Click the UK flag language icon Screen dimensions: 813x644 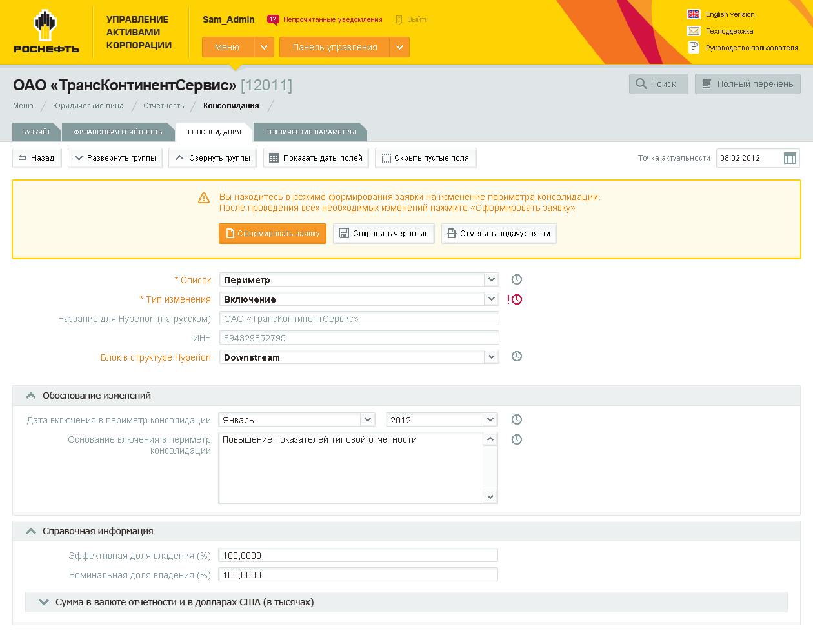tap(694, 14)
